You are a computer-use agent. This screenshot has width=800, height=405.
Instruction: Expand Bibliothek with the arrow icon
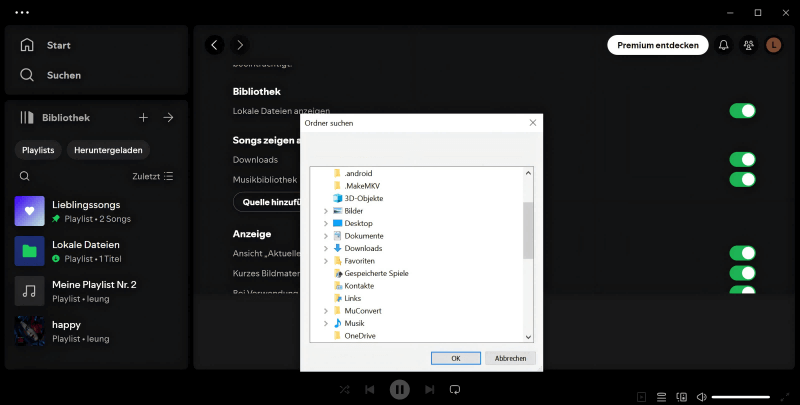(168, 117)
